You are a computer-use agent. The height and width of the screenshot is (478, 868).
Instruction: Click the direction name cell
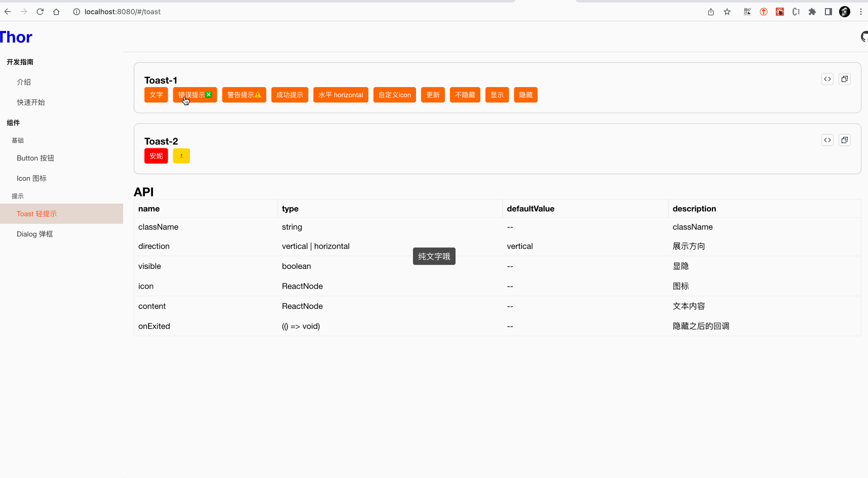(154, 246)
